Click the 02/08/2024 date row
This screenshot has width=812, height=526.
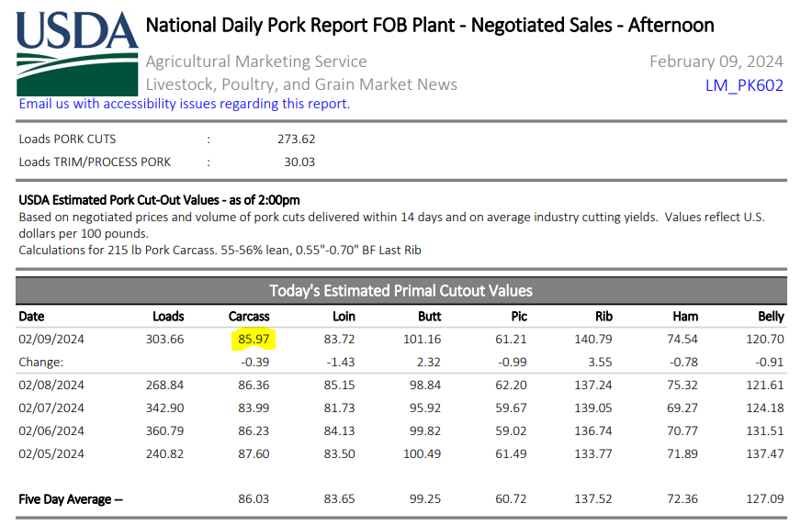coord(51,386)
